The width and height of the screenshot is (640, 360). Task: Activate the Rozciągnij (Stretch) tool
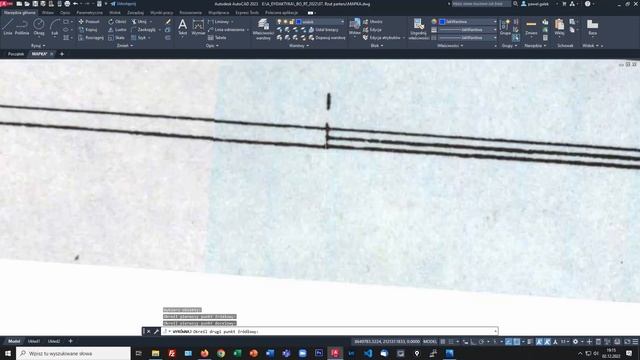pos(91,38)
